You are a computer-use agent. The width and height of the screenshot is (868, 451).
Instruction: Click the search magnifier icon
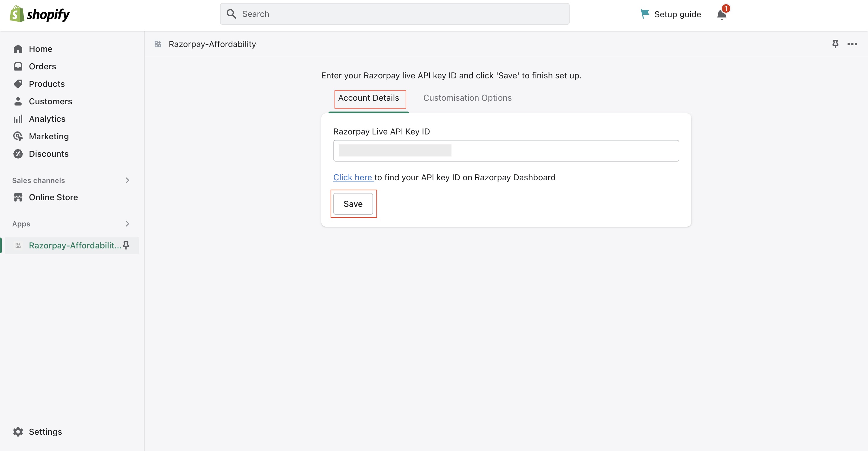(231, 14)
